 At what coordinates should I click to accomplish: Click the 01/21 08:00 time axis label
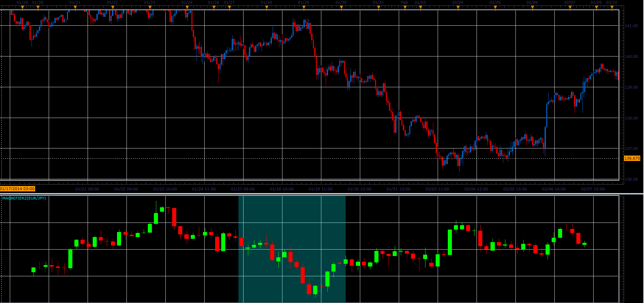(87, 189)
